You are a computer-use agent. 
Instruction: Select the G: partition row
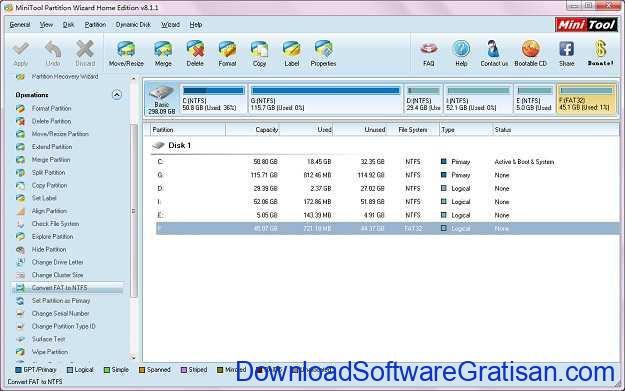(387, 175)
